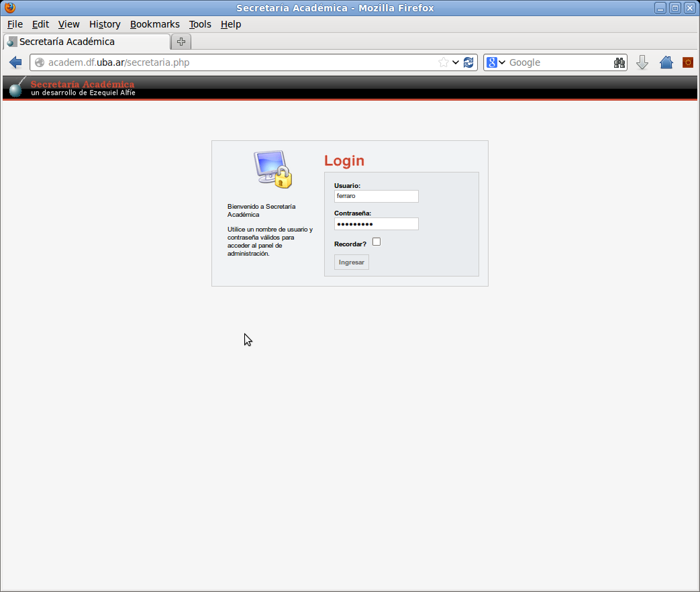
Task: Go to the Home page icon
Action: (666, 62)
